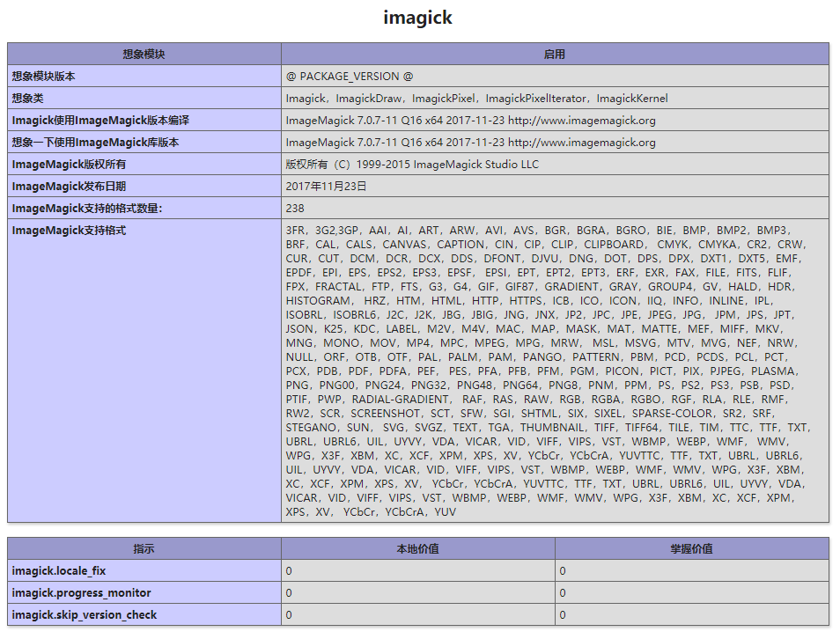The width and height of the screenshot is (840, 639).
Task: Select the "2017年11月23日" release date
Action: [x=326, y=186]
